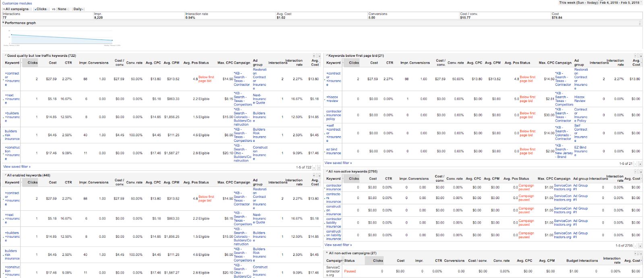Minimize the Performance graph panel using right-edge icon
The height and width of the screenshot is (278, 644).
tap(640, 23)
